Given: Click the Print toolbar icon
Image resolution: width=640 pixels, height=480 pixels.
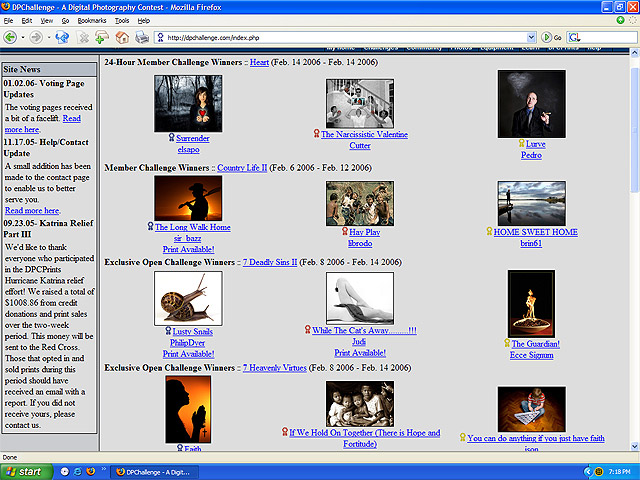Looking at the screenshot, I should tap(142, 37).
